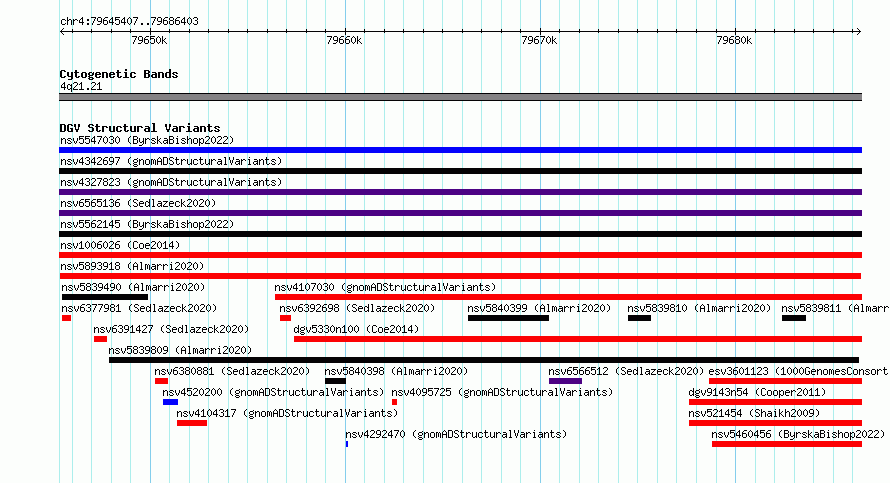Image resolution: width=890 pixels, height=483 pixels.
Task: Select the red esv3601123 variant bar
Action: [x=786, y=381]
